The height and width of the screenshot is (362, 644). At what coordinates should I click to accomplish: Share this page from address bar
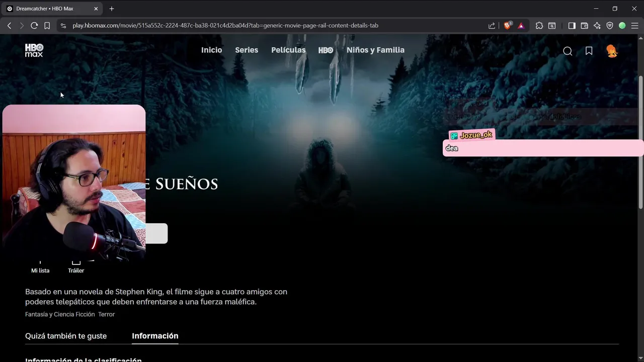coord(492,26)
